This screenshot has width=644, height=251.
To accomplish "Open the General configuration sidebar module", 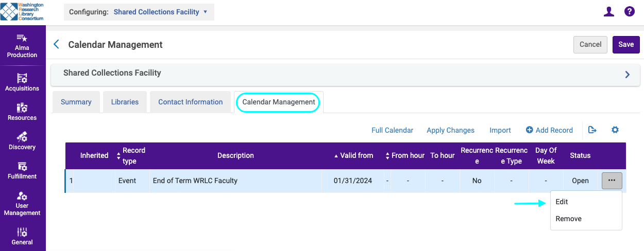I will (x=22, y=236).
